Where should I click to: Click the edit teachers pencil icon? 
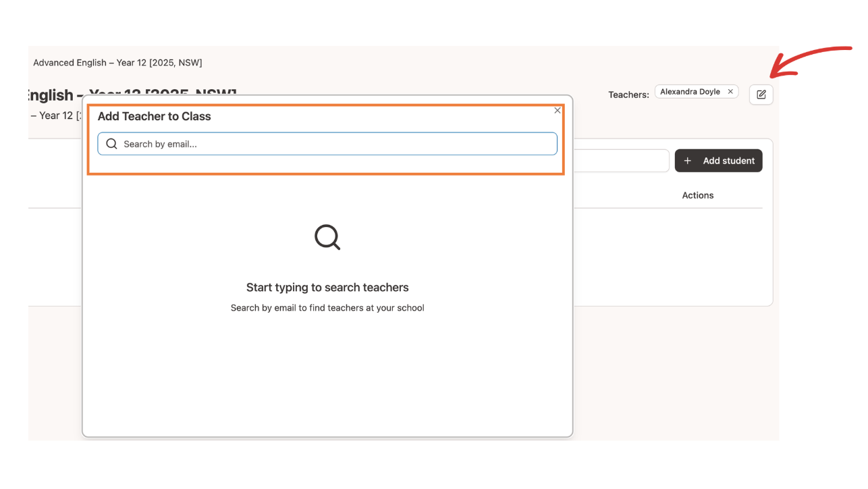tap(761, 95)
